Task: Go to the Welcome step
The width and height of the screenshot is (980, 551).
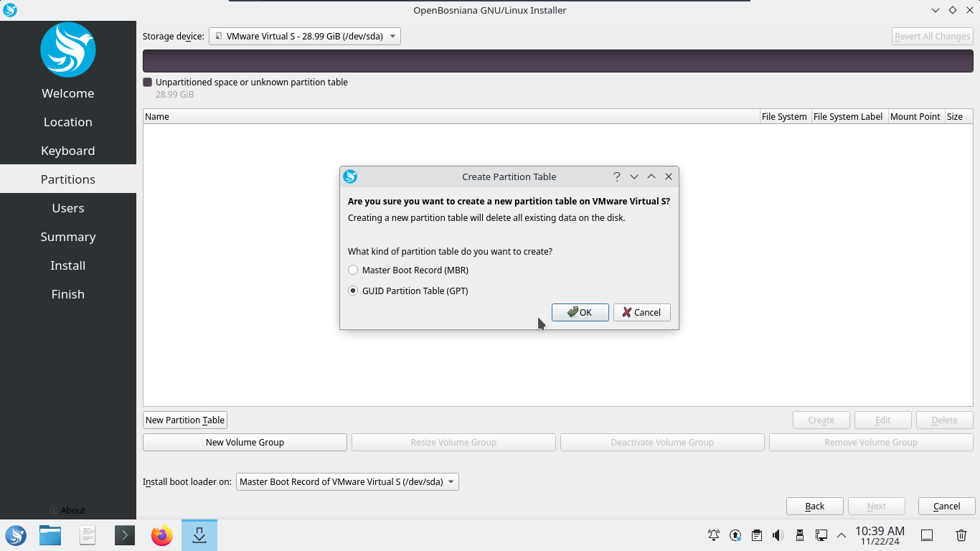Action: coord(68,93)
